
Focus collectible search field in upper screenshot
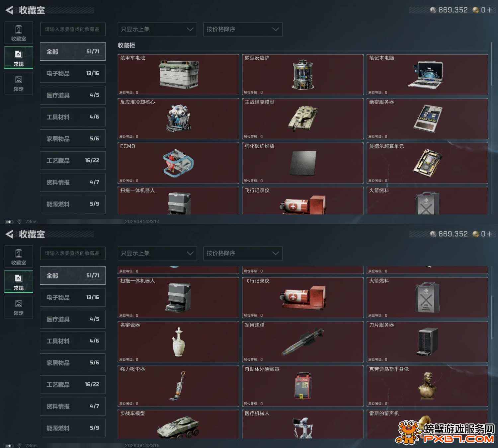click(73, 29)
